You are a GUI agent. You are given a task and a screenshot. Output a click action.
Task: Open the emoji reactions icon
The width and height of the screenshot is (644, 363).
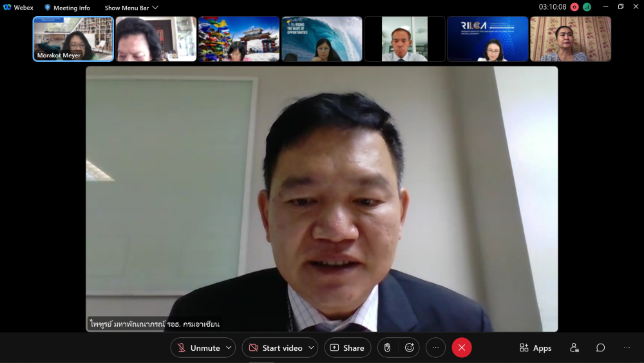[x=409, y=348]
